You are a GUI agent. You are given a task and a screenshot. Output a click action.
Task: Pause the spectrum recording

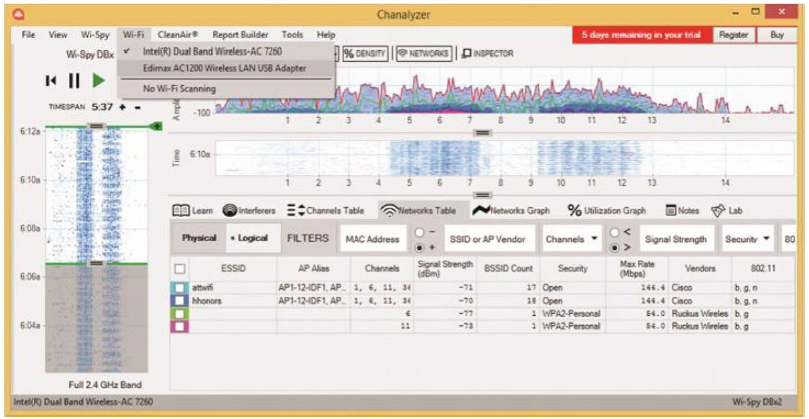click(74, 80)
